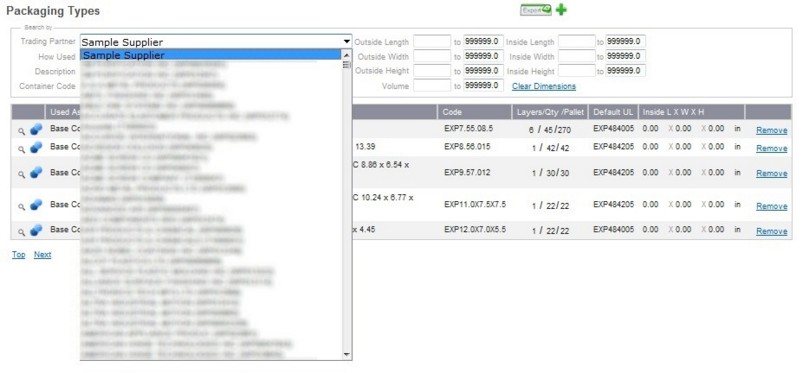The image size is (803, 373).
Task: Click the Layers/Qty /Pallet column header
Action: (x=551, y=112)
